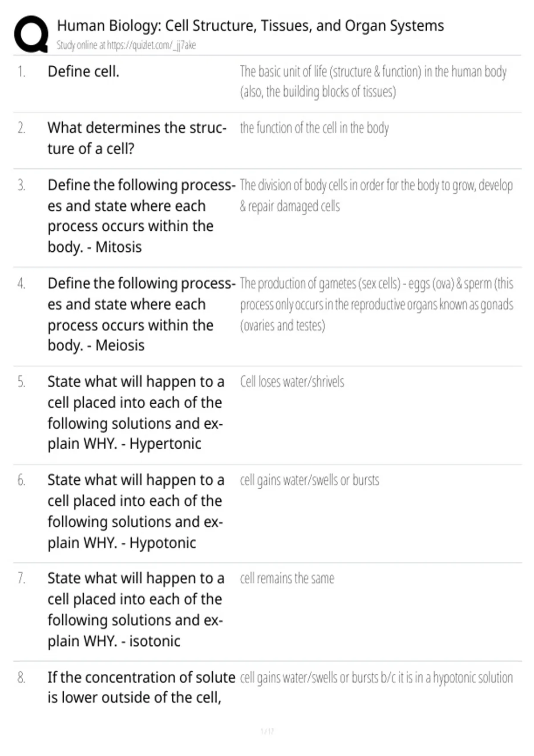This screenshot has height=756, width=534.
Task: Click the answer 'Cell loses water/shrivels'
Action: (x=292, y=382)
